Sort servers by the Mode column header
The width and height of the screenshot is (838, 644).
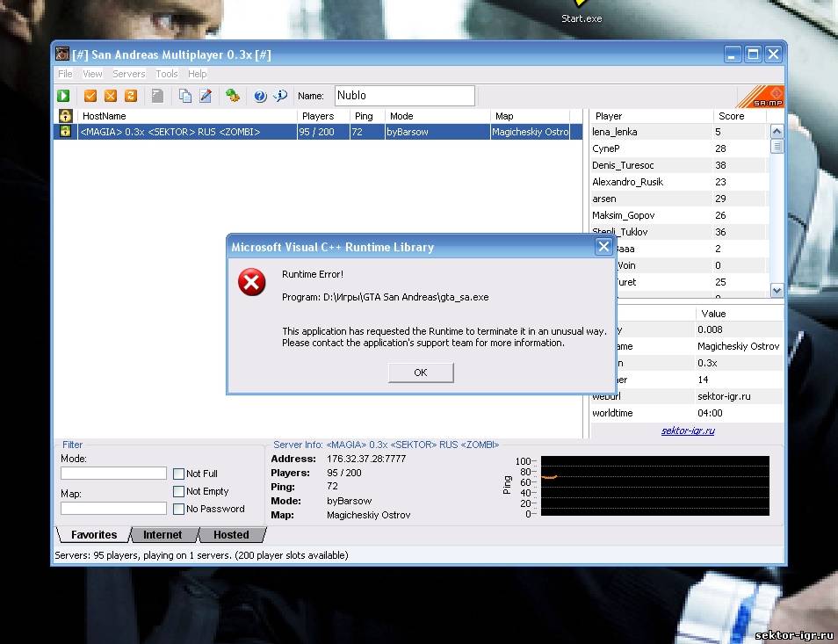437,116
